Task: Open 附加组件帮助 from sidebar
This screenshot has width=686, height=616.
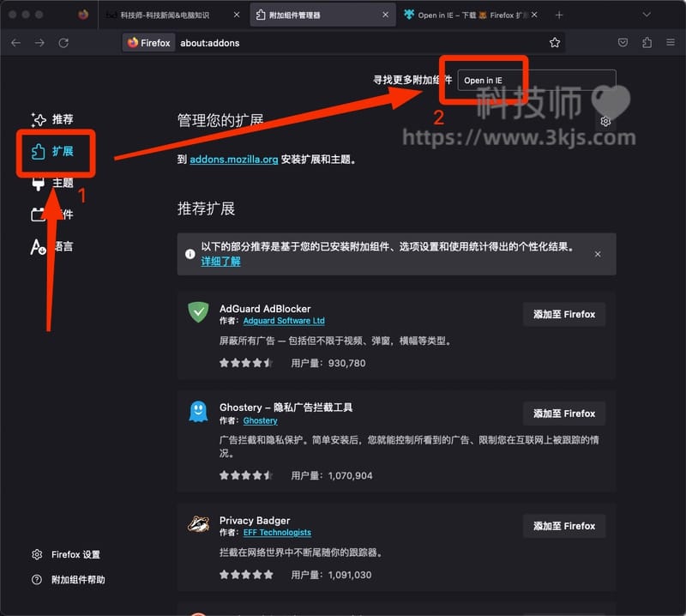Action: coord(69,580)
